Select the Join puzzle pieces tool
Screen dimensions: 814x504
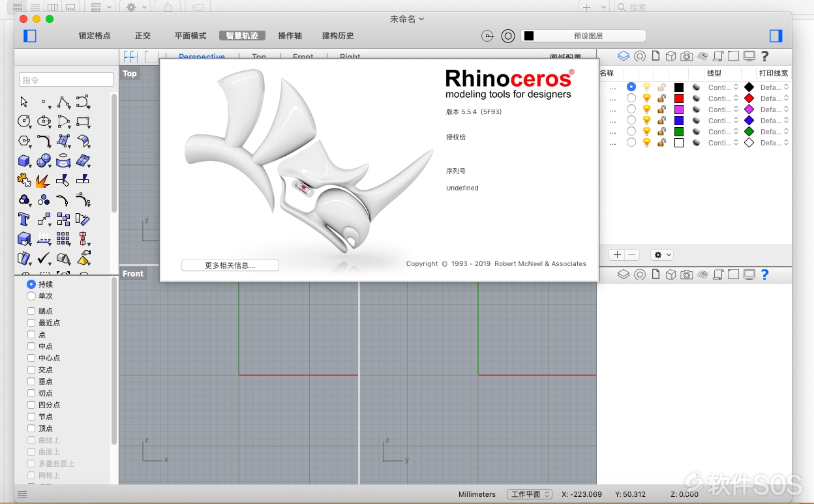pyautogui.click(x=24, y=180)
